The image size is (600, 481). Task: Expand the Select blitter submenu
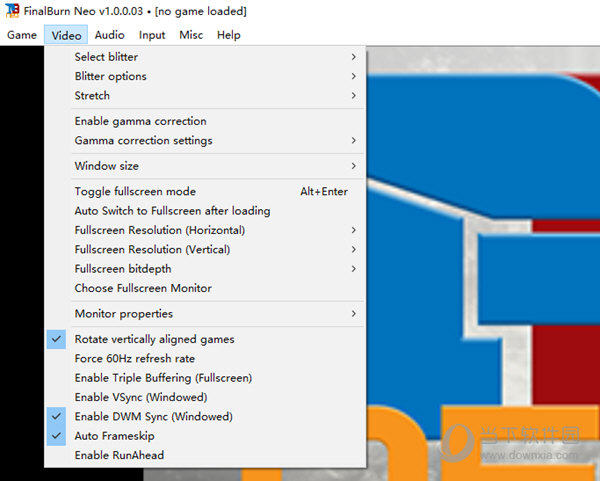tap(205, 57)
